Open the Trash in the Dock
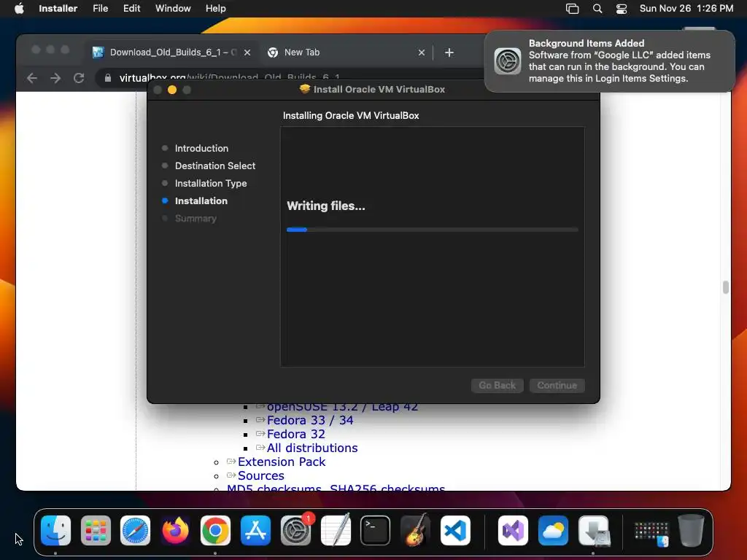Screen dimensions: 747x560 click(692, 531)
